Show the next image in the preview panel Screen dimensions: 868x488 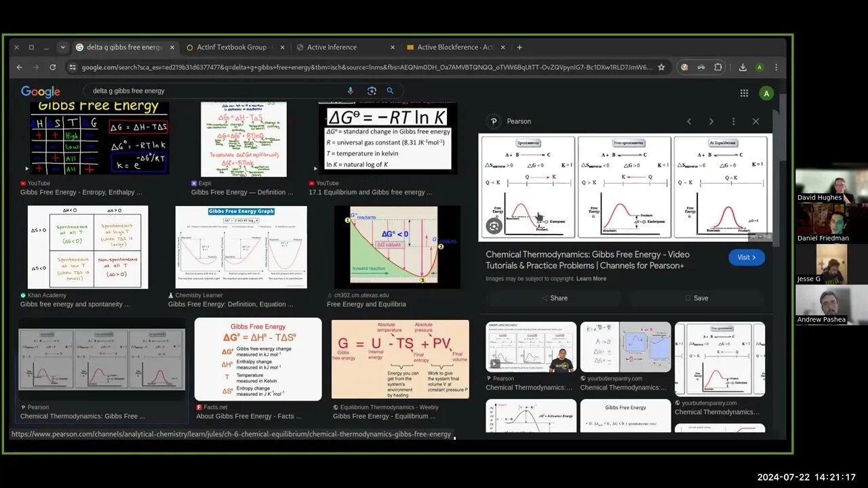711,121
